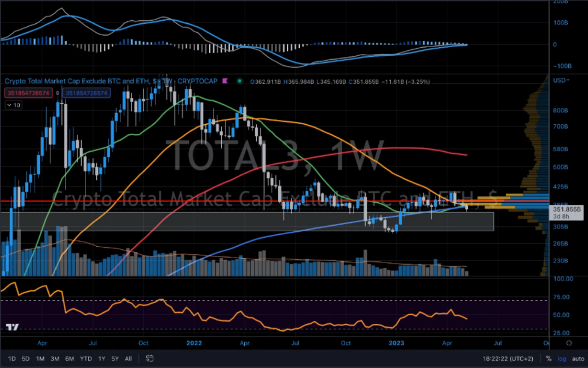Screen dimensions: 588x368
Task: Open chart settings gear icon
Action: (x=569, y=343)
